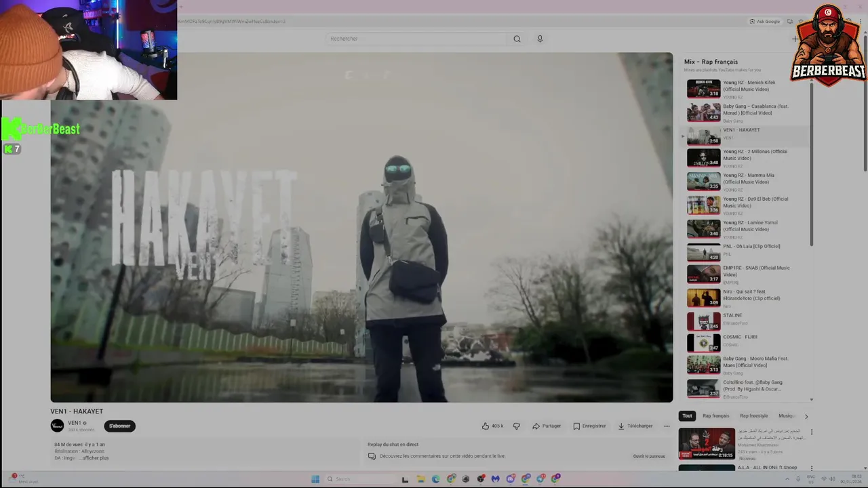Click Ask Google in the address bar
This screenshot has width=868, height=488.
pyautogui.click(x=764, y=22)
